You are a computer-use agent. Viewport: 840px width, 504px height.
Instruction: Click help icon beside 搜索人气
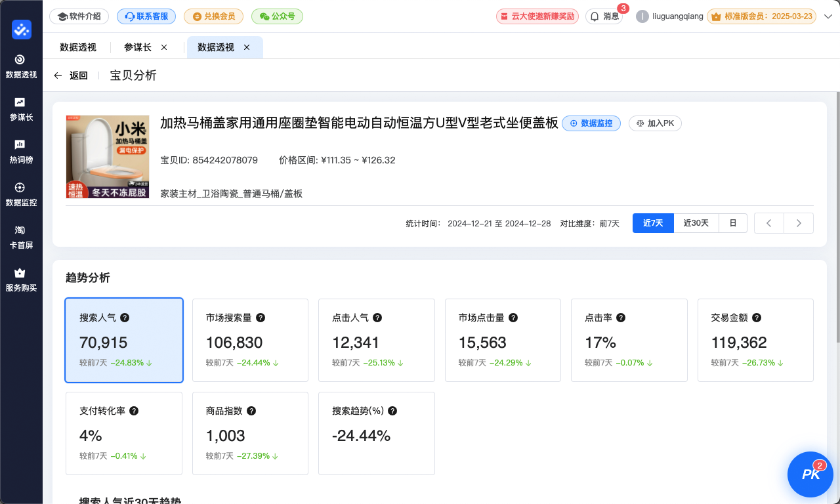125,318
